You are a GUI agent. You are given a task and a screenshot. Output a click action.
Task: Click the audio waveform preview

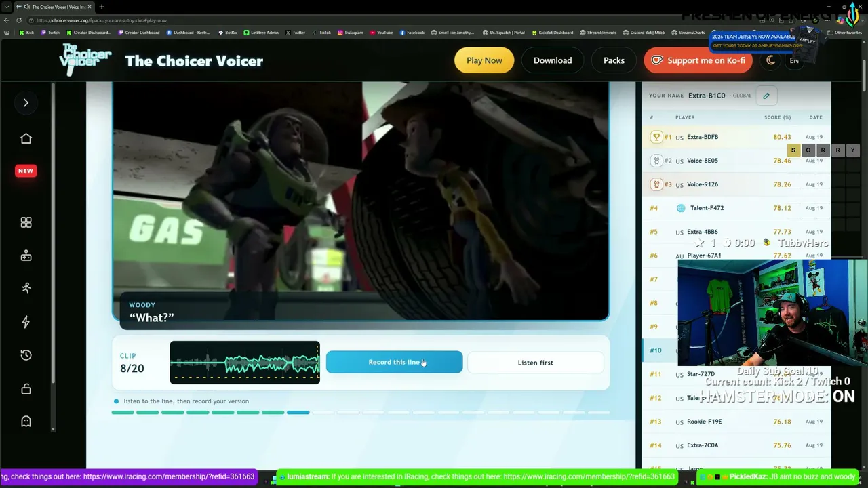tap(245, 363)
